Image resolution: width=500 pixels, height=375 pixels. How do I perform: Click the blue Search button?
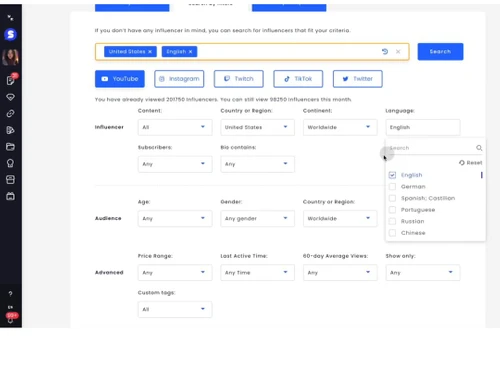tap(440, 52)
